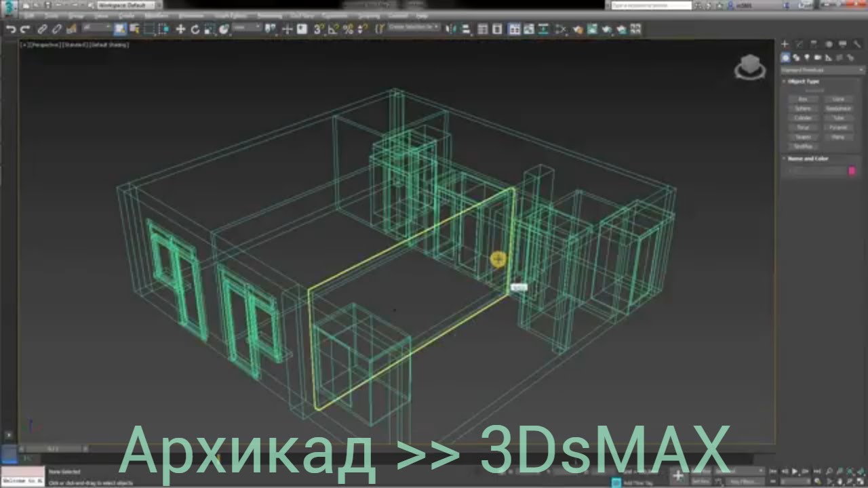The width and height of the screenshot is (868, 488).
Task: Click the Cylinder primitive button
Action: (803, 118)
